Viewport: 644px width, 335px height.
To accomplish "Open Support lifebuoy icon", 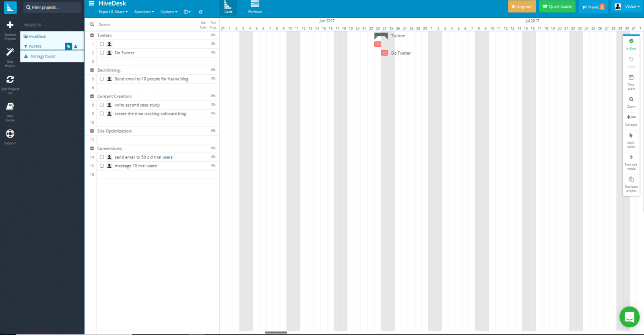I will [10, 134].
